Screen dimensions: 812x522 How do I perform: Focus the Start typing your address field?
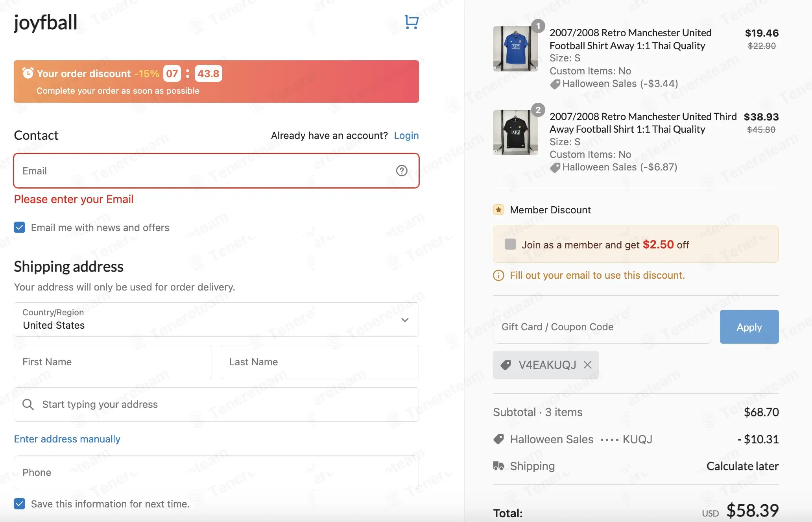coord(216,404)
